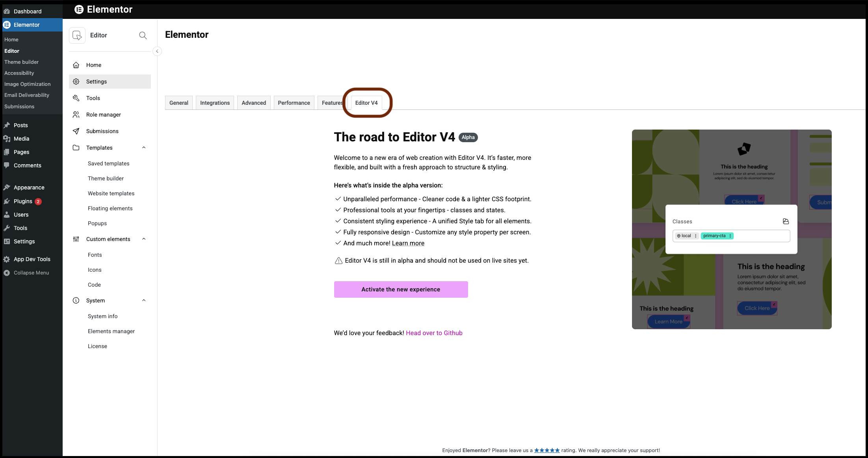Click the Settings gear icon in Editor nav
The image size is (868, 458).
[x=76, y=82]
